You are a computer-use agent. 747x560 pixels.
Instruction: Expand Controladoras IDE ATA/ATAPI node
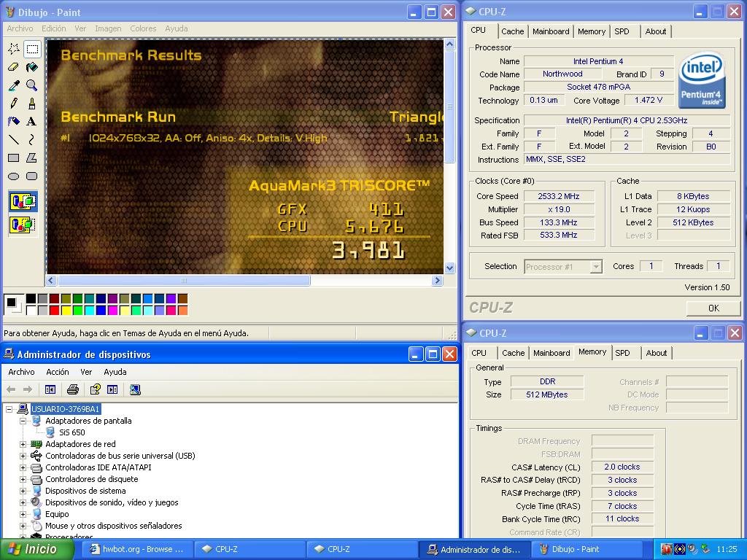pyautogui.click(x=23, y=467)
